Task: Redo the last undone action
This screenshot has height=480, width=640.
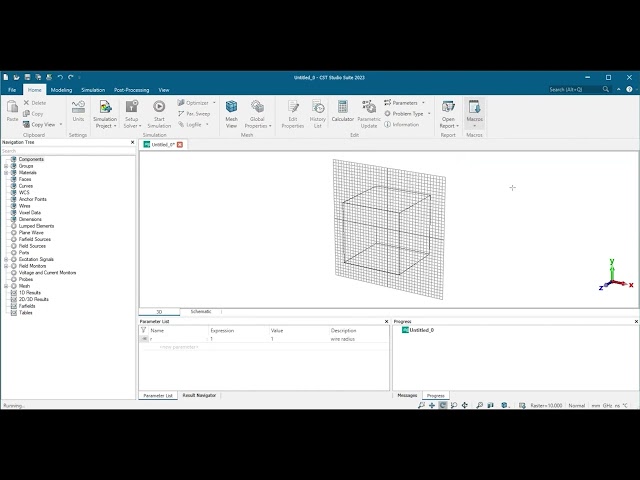Action: tap(71, 77)
